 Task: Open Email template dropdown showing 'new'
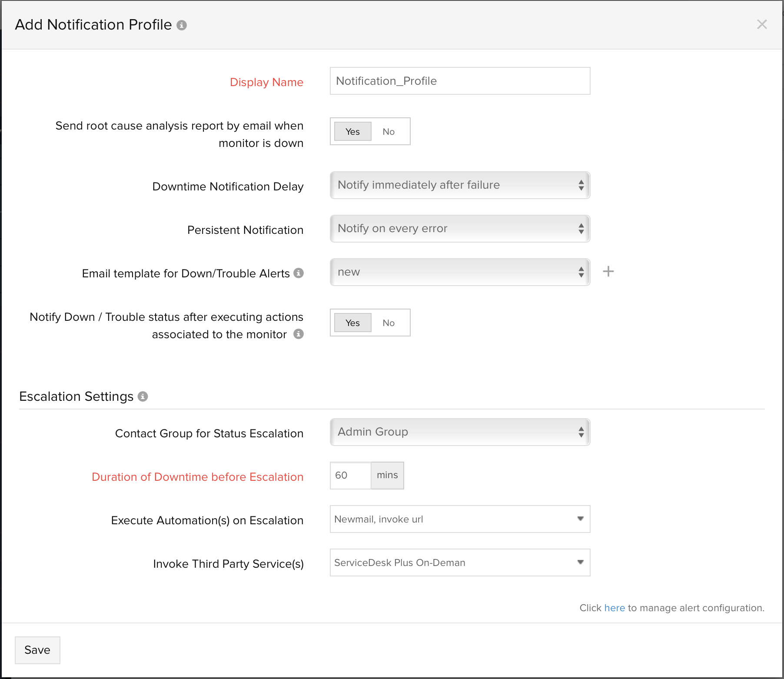[460, 272]
